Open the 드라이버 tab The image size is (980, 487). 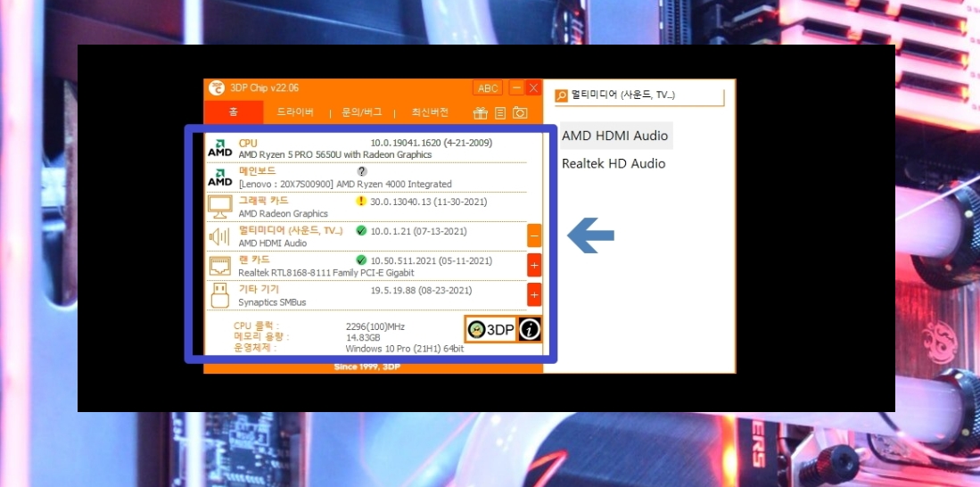[295, 112]
